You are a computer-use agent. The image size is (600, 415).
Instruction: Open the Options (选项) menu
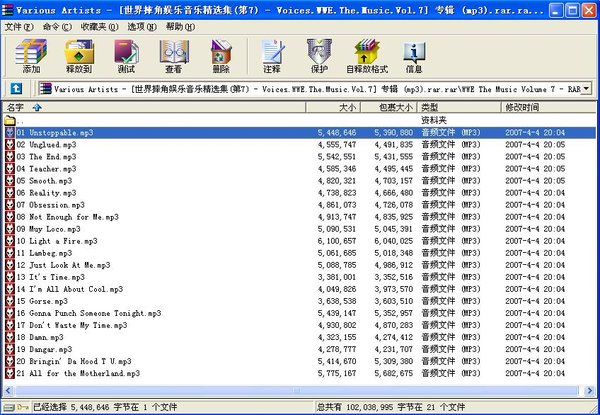click(x=142, y=27)
